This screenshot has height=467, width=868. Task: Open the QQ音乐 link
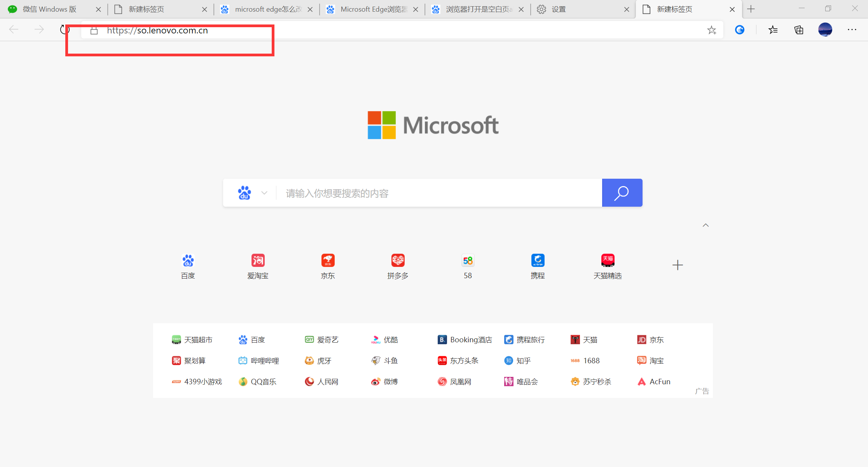[257, 382]
